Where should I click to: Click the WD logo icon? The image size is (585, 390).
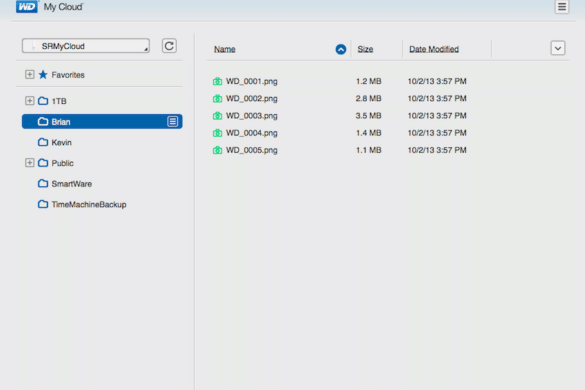[x=27, y=7]
